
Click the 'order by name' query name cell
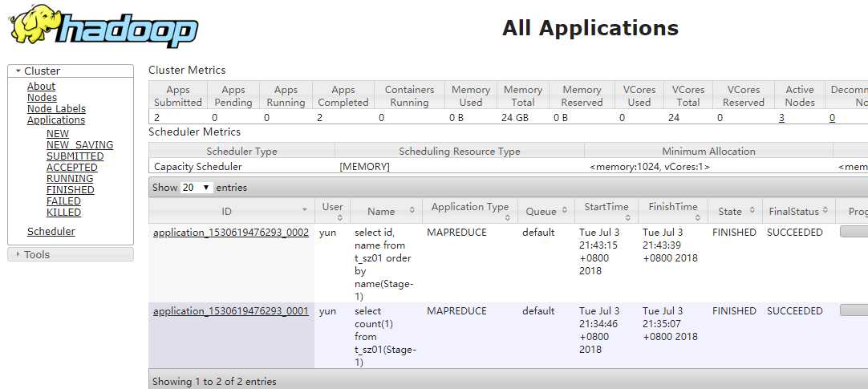(384, 265)
